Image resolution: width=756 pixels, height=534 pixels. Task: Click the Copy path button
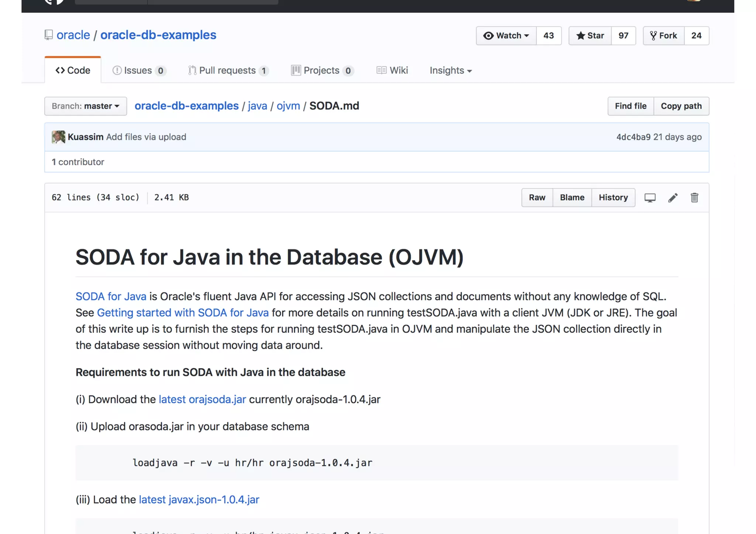pos(681,106)
